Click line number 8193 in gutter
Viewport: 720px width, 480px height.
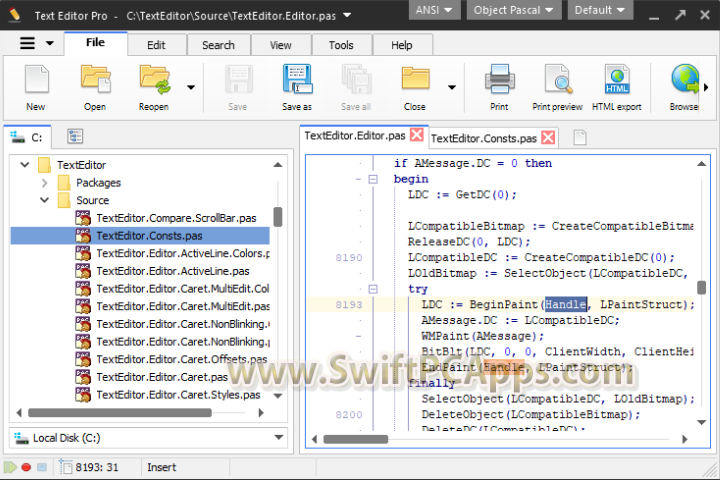(349, 305)
